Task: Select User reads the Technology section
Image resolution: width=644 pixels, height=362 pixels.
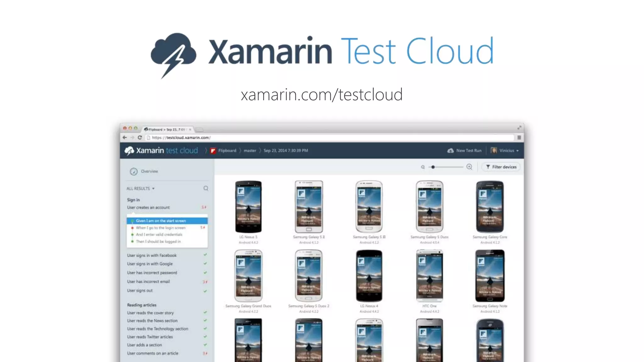Action: 158,329
